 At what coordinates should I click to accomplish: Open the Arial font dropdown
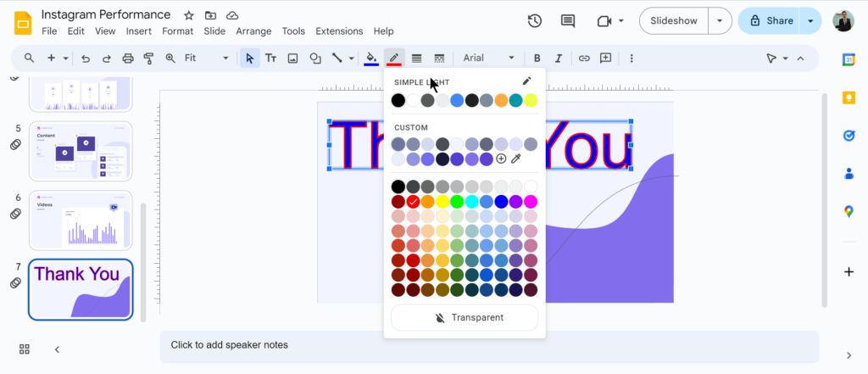click(x=489, y=59)
